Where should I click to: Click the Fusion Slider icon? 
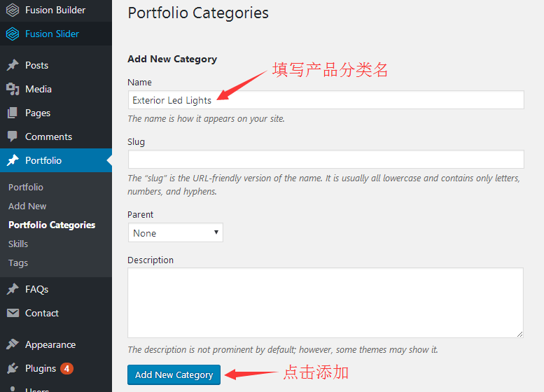pos(13,34)
